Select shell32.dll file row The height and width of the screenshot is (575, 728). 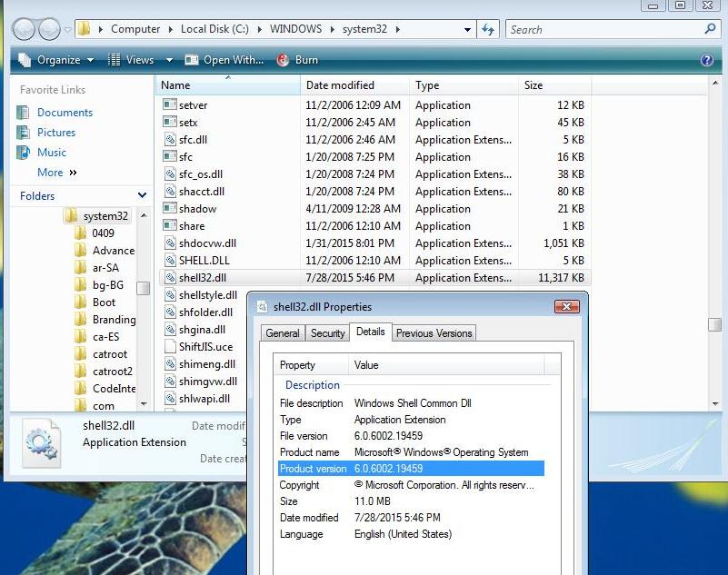374,278
